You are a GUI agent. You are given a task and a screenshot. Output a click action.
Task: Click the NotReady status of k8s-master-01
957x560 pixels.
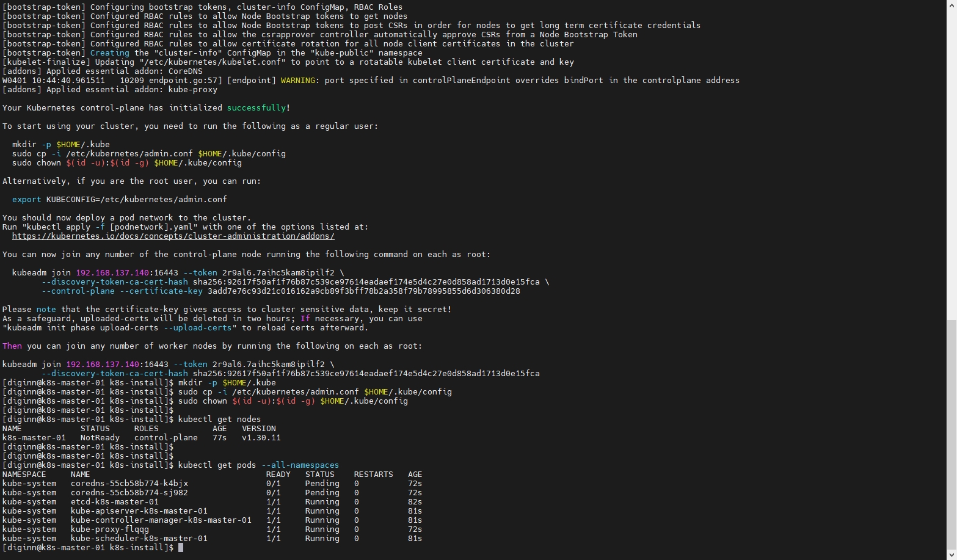[100, 438]
